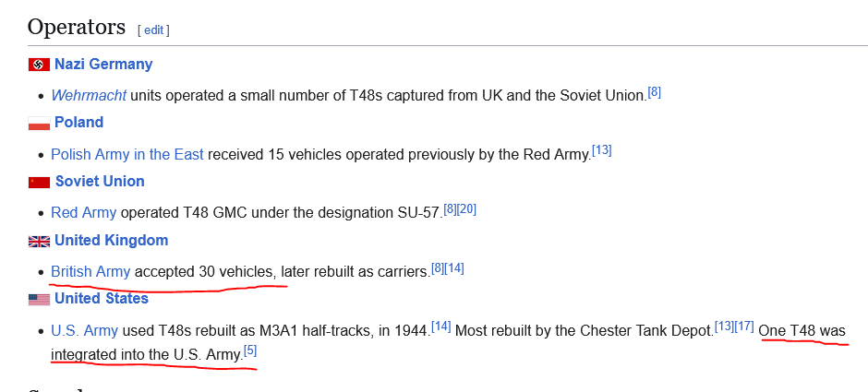Visit the United Kingdom link
Viewport: 868px width, 392px height.
click(111, 240)
